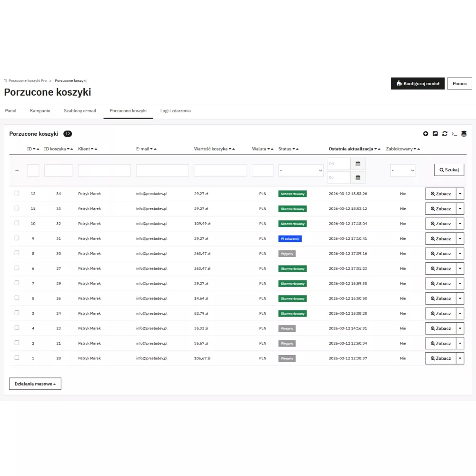The width and height of the screenshot is (476, 476).
Task: Tick checkbox for cart row ID 11
Action: 17,208
